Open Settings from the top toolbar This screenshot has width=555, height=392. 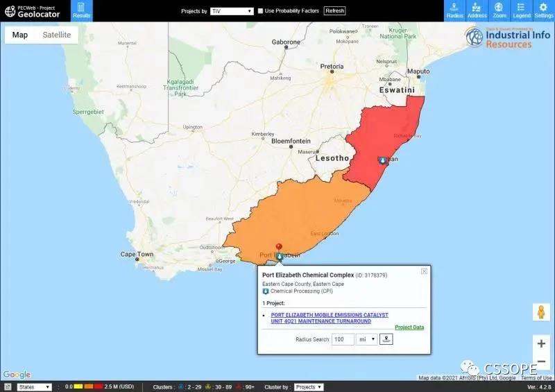[x=543, y=10]
